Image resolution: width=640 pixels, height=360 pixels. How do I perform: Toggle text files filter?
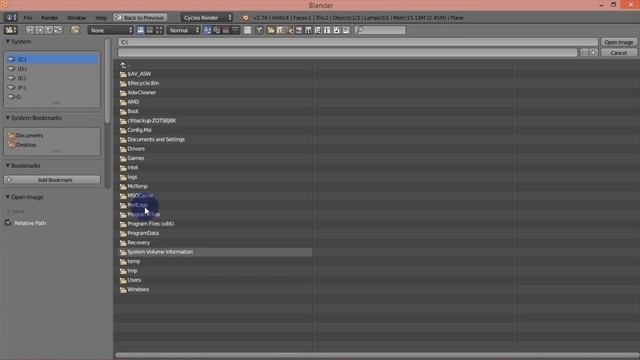click(346, 30)
